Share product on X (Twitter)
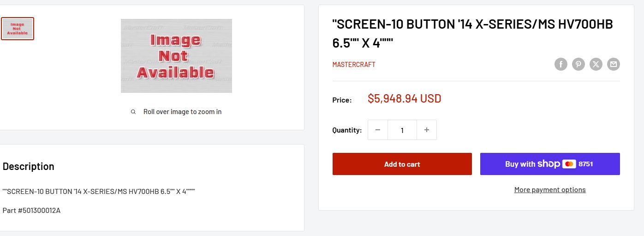The height and width of the screenshot is (236, 644). point(596,64)
